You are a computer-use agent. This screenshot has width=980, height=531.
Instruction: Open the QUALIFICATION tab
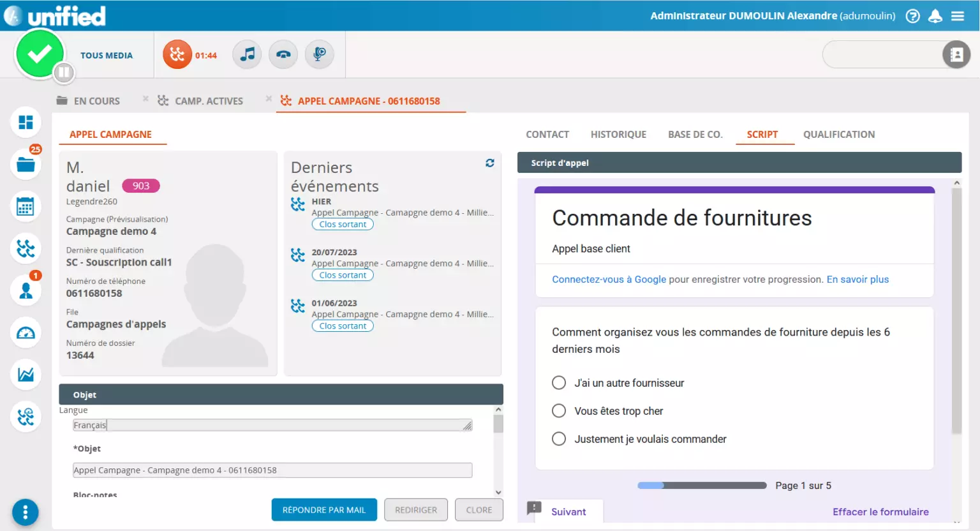point(839,135)
